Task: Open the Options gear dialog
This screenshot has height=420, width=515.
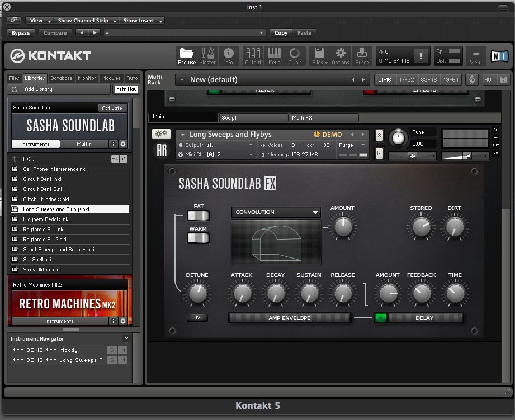Action: click(x=341, y=56)
